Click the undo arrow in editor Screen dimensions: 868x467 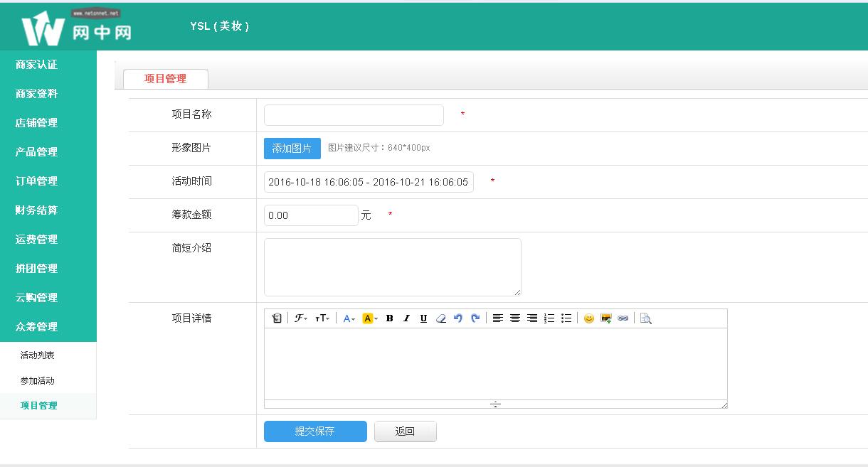[457, 318]
